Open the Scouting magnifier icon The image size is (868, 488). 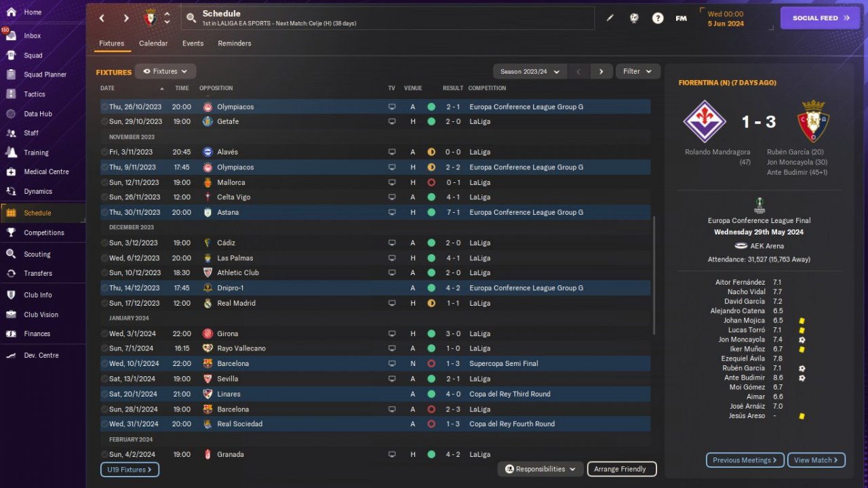tap(11, 254)
